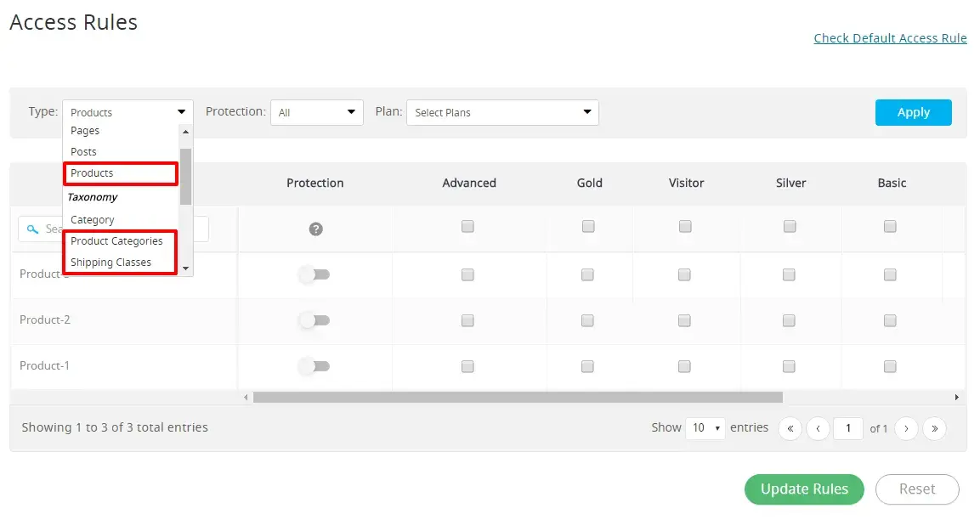
Task: Toggle protection switch for Product-1
Action: tap(314, 366)
